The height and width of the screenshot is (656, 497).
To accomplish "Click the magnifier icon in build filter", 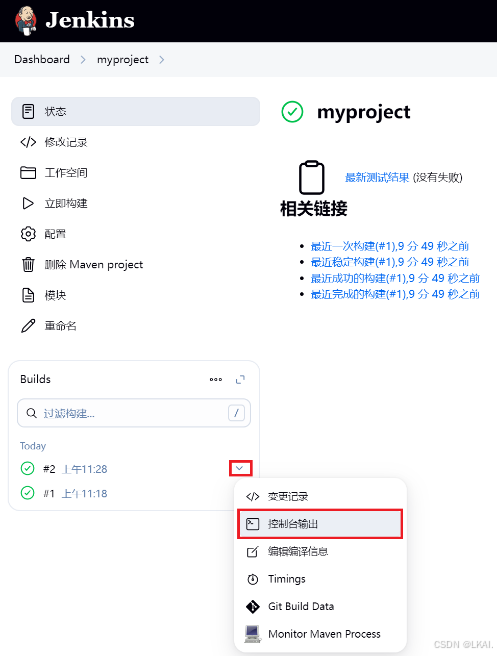I will [31, 413].
